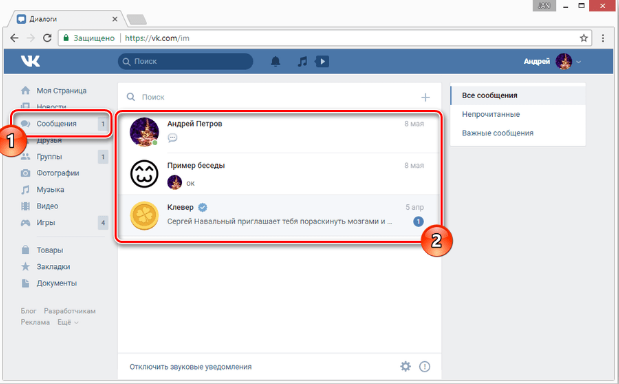Viewport: 619px width, 384px height.
Task: Close the Диалоги browser tab
Action: coord(114,19)
